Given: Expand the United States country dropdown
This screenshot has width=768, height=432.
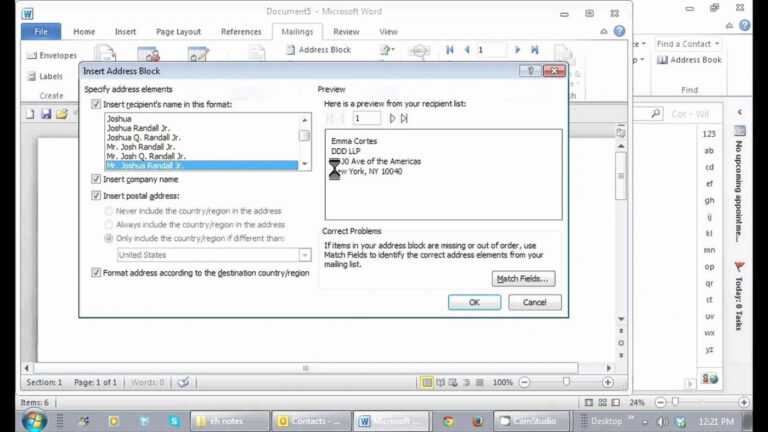Looking at the screenshot, I should pos(305,255).
